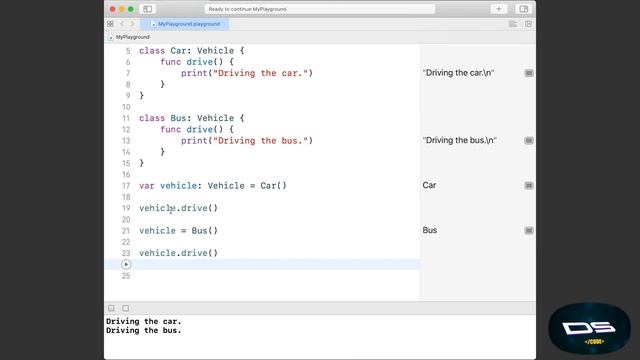Click the Bus result in results sidebar
Viewport: 640px width, 360px height.
[x=430, y=230]
